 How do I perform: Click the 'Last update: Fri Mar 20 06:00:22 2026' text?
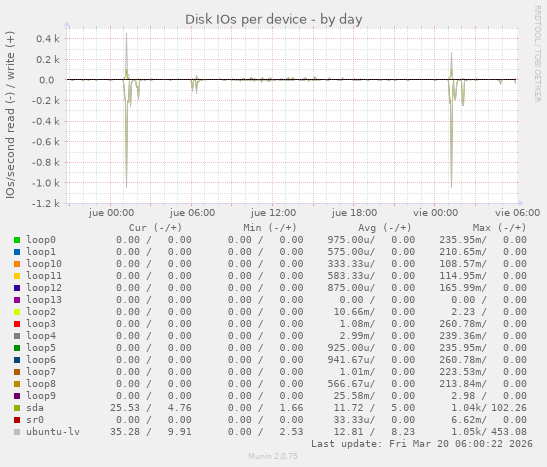[x=422, y=444]
